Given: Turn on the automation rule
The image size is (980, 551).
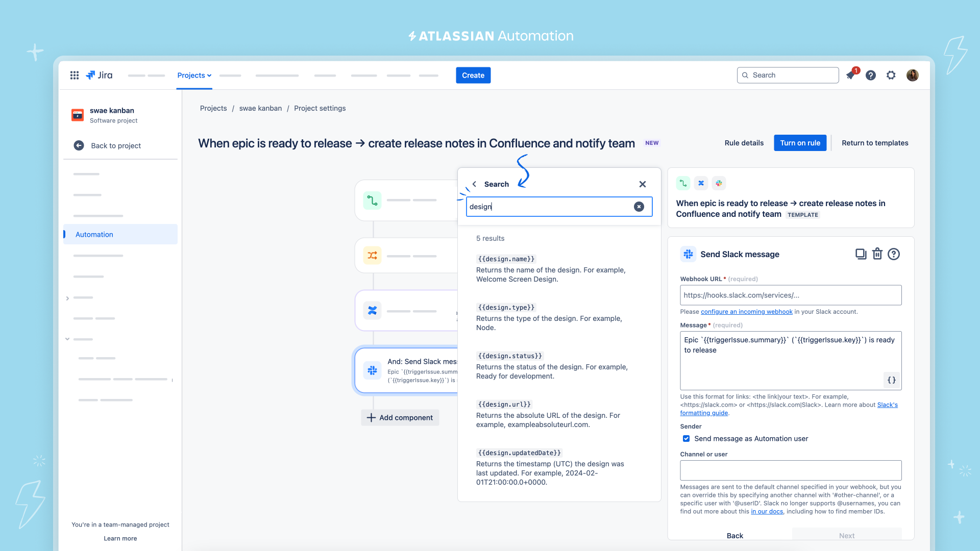Looking at the screenshot, I should (800, 143).
